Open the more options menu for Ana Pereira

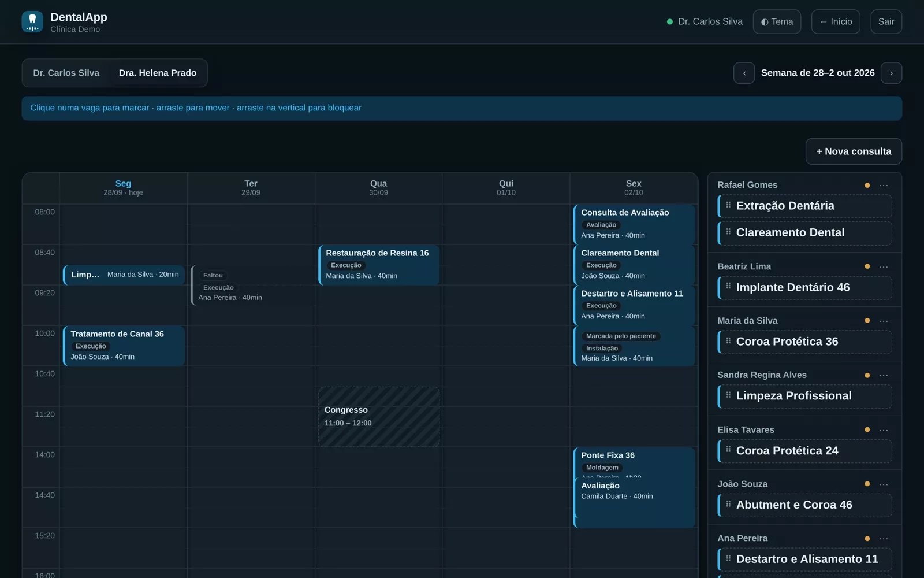tap(884, 539)
